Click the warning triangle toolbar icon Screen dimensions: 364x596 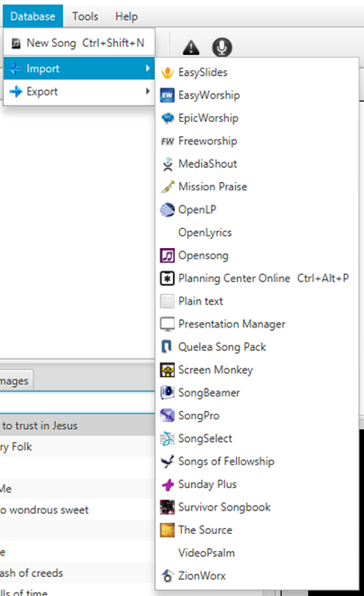191,48
